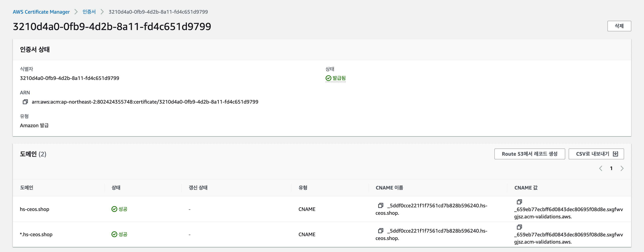Select the *.hs-ceos.shop domain cell
This screenshot has height=252, width=644.
[x=36, y=235]
